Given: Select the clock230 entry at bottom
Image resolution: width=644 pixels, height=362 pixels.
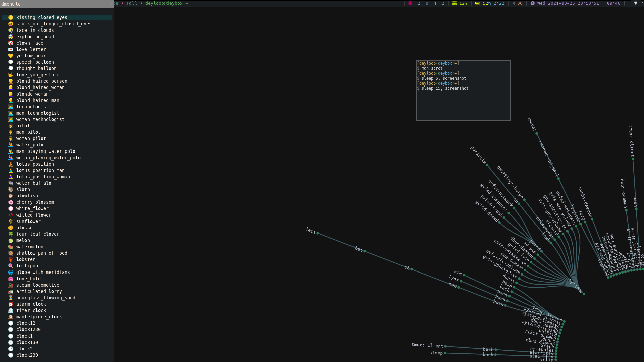Looking at the screenshot, I should tap(27, 355).
